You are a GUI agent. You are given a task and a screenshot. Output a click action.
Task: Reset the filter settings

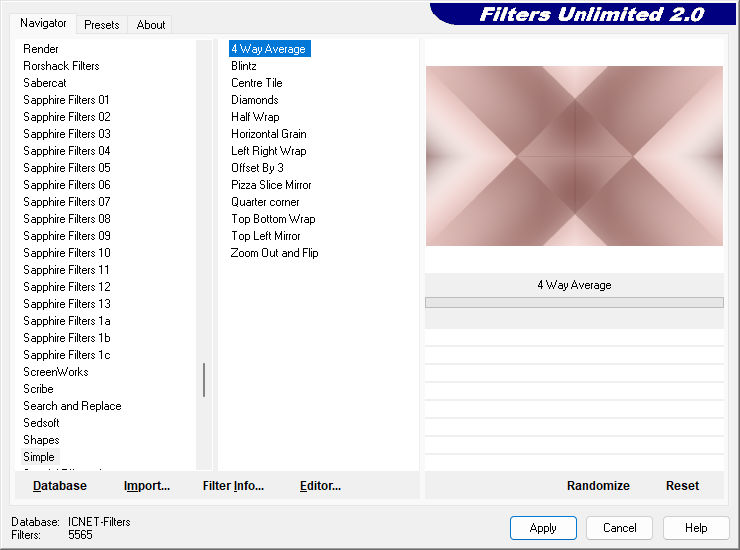682,486
